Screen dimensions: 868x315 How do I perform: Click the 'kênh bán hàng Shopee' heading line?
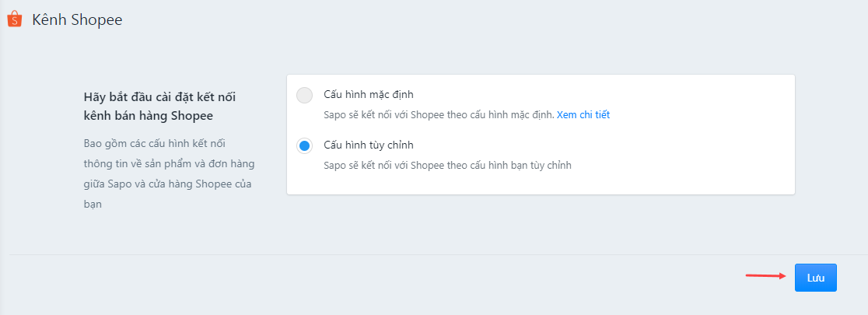pos(149,116)
